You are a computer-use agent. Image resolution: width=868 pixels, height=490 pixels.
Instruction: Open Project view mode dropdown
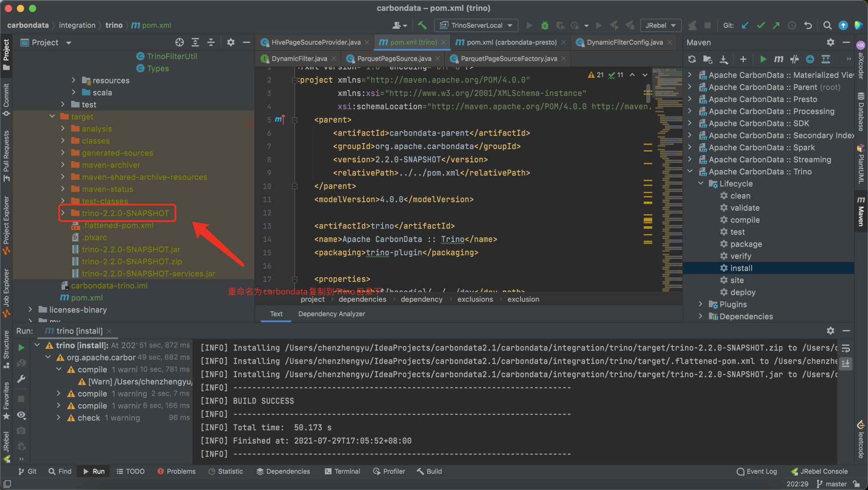[69, 43]
